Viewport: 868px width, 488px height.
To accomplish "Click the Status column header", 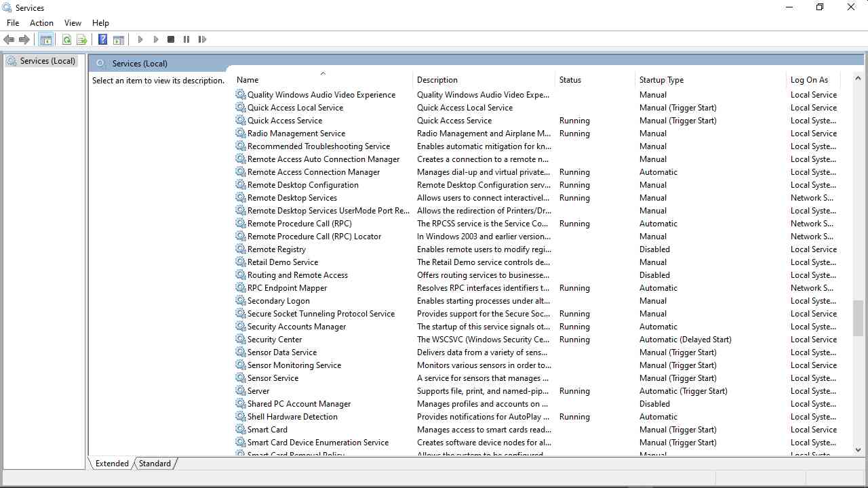I will [570, 80].
